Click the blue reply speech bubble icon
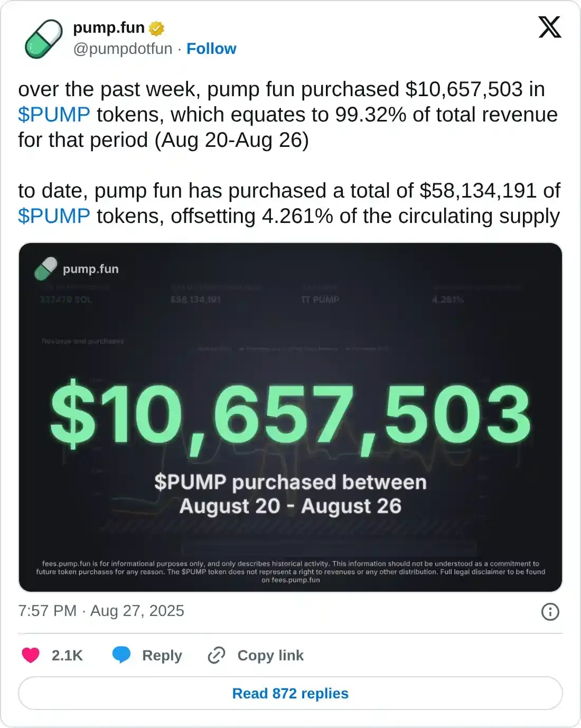Image resolution: width=581 pixels, height=728 pixels. point(121,655)
